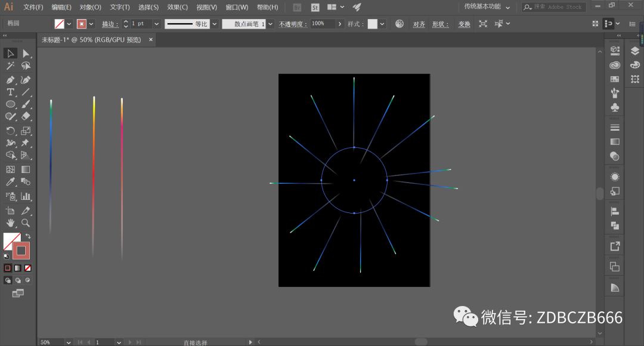
Task: Open 效果(C) menu
Action: (x=178, y=7)
